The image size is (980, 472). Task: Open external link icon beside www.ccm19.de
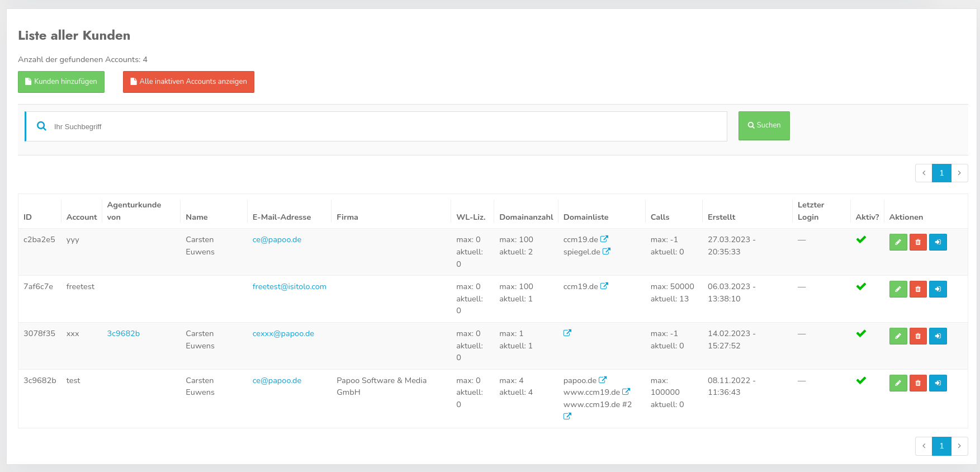pos(626,392)
